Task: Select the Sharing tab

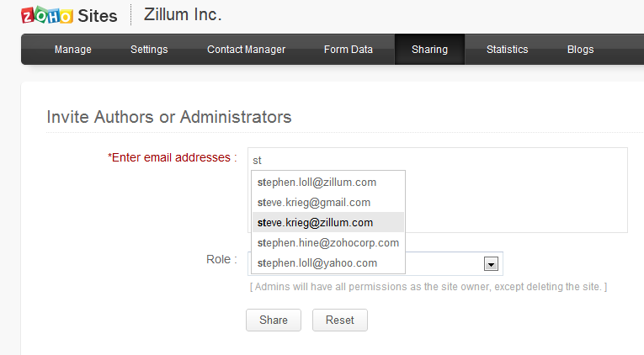Action: pyautogui.click(x=429, y=50)
